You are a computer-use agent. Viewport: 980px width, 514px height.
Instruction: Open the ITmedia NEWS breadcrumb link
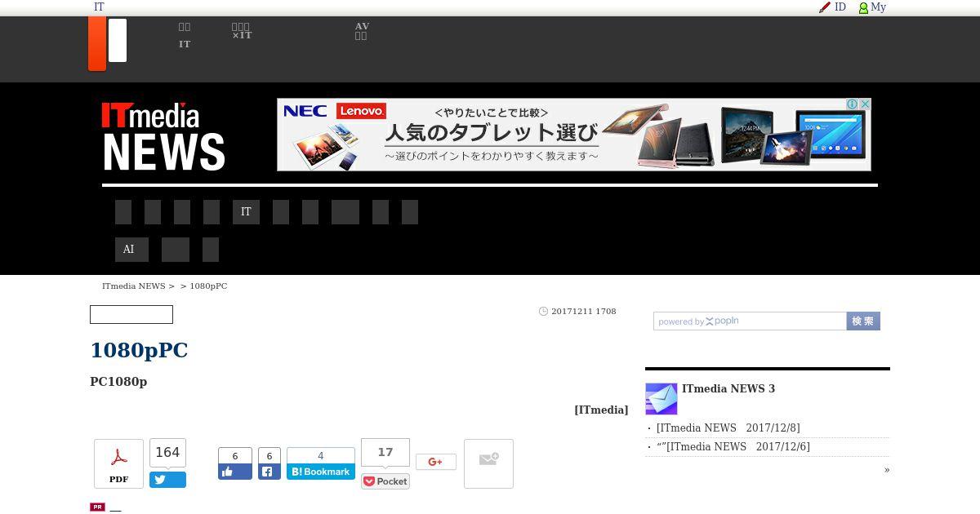pyautogui.click(x=133, y=286)
